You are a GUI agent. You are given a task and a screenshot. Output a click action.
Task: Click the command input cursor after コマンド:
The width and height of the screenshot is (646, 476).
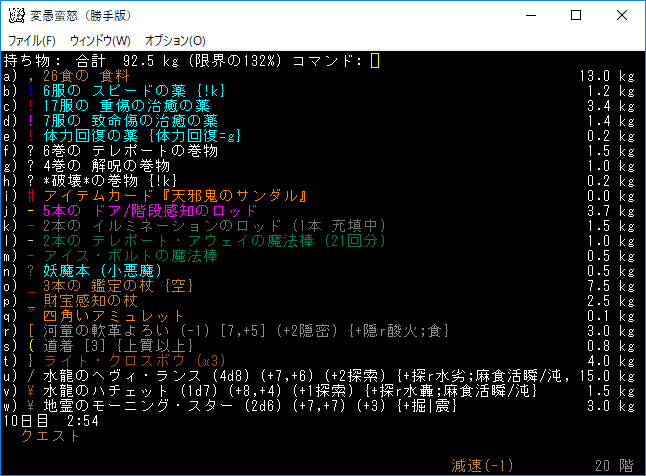pos(375,61)
